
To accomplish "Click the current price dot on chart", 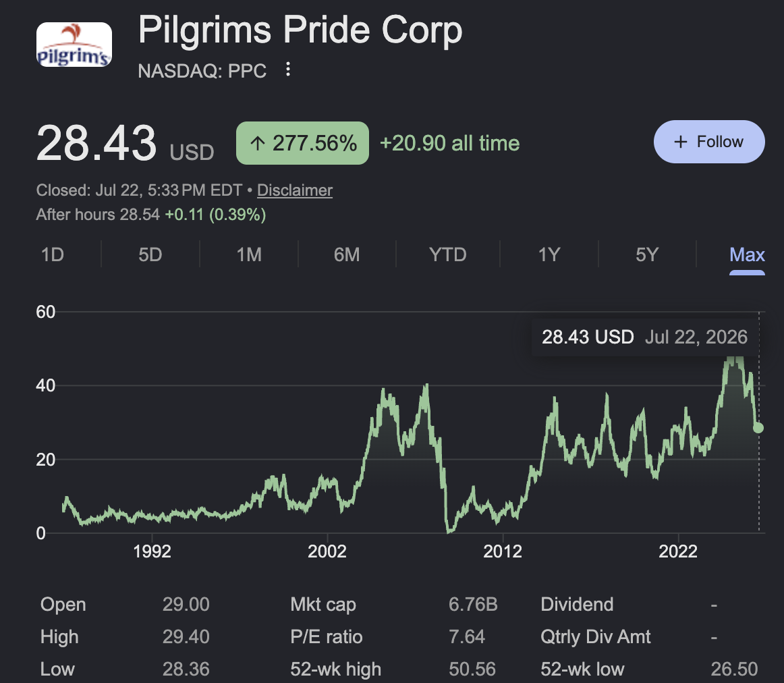I will [x=758, y=427].
